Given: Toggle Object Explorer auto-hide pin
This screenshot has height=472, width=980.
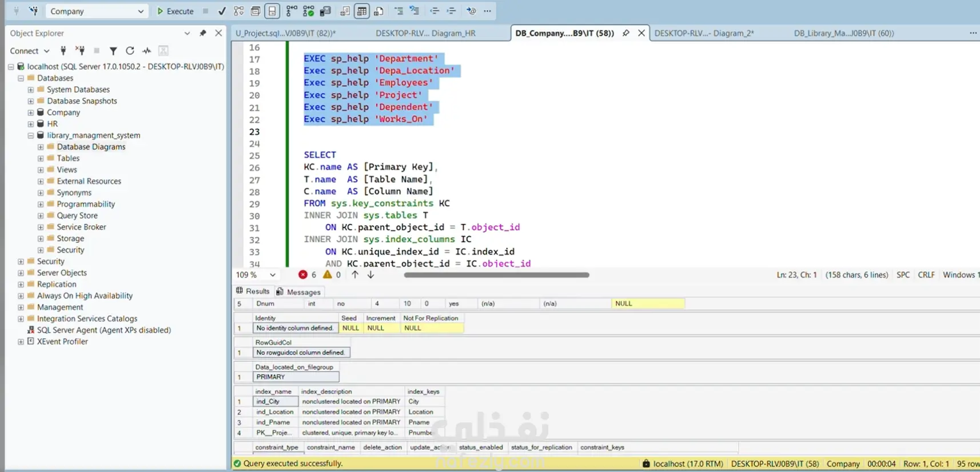Looking at the screenshot, I should pos(203,33).
